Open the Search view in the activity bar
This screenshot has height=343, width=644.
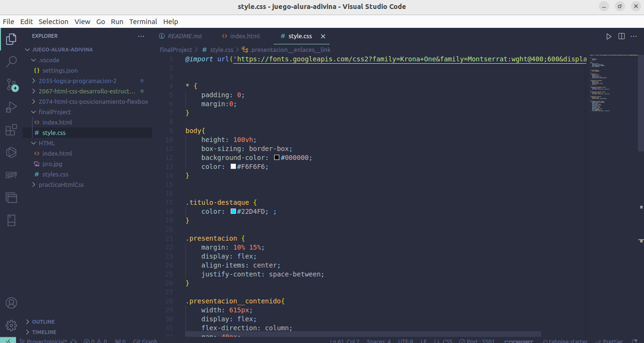11,61
